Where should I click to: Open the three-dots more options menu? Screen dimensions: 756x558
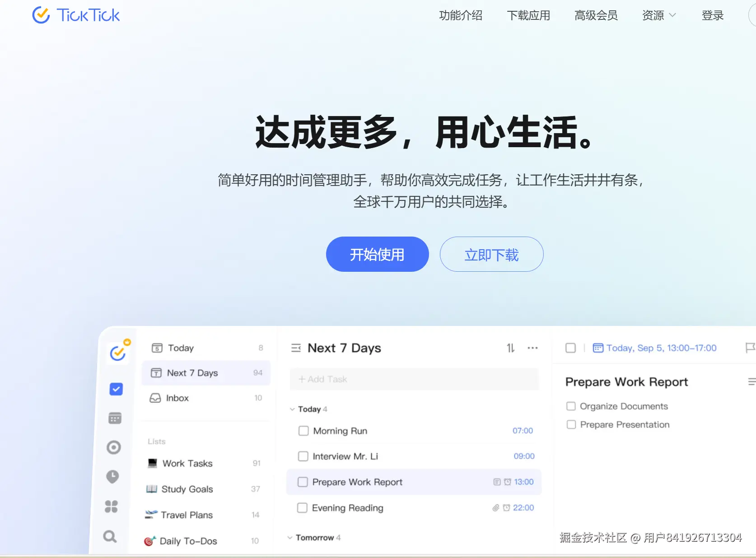pos(532,348)
